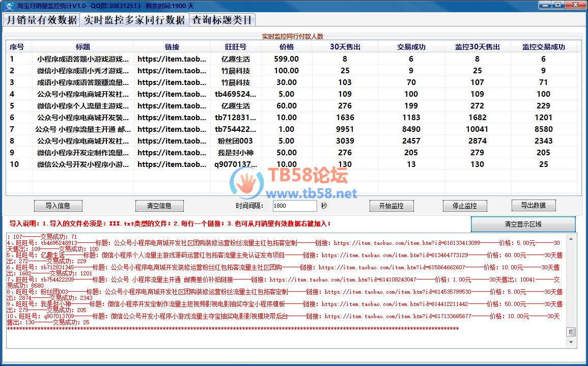Click price cell 60.00
588x366 pixels.
click(287, 106)
